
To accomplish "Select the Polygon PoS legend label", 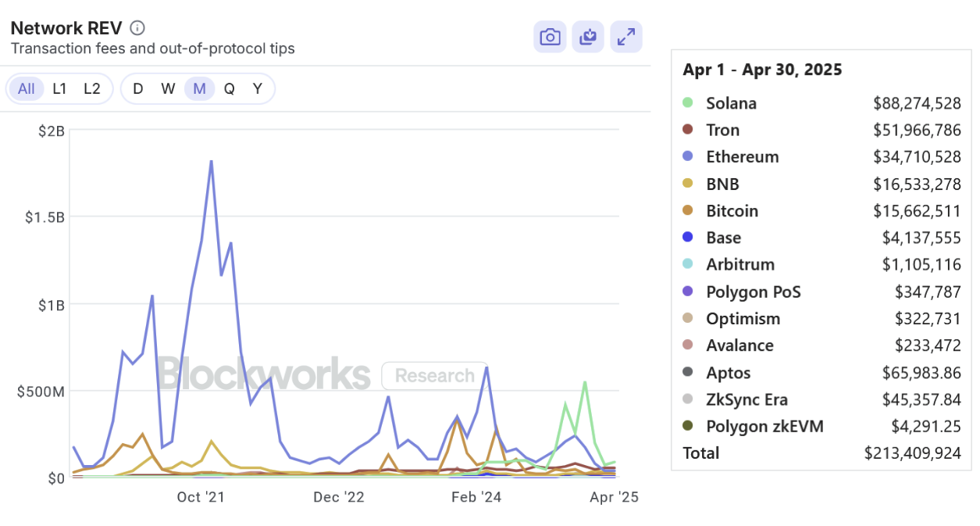I will point(754,292).
